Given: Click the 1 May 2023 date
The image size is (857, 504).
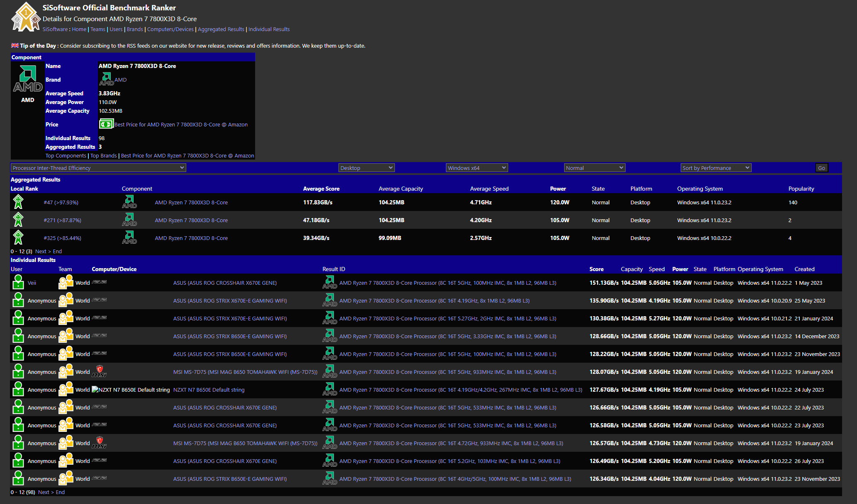Looking at the screenshot, I should tap(808, 283).
